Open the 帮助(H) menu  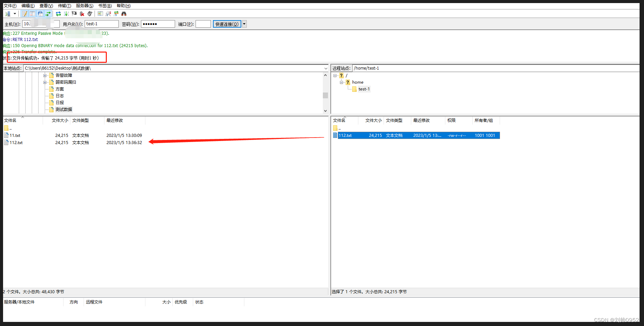point(124,6)
